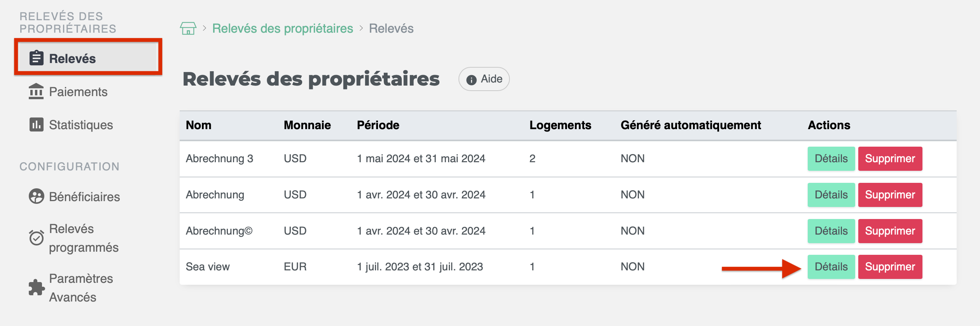
Task: Click the home store breadcrumb icon
Action: coord(188,28)
